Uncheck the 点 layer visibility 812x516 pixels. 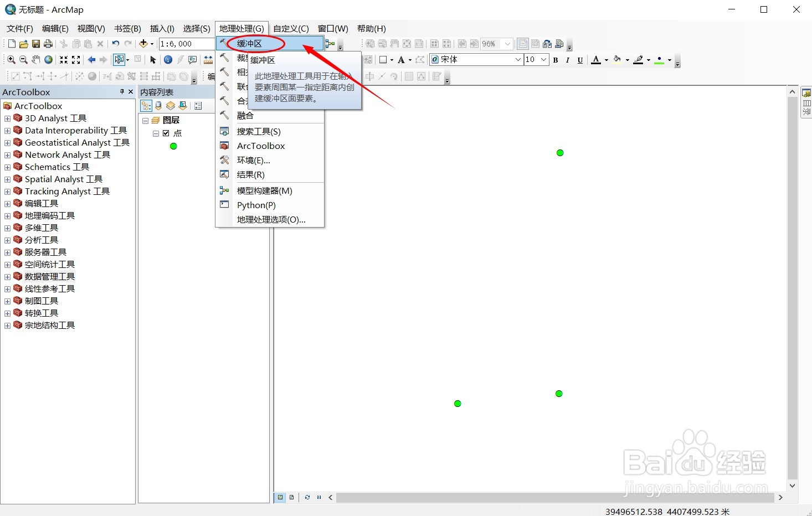tap(166, 133)
